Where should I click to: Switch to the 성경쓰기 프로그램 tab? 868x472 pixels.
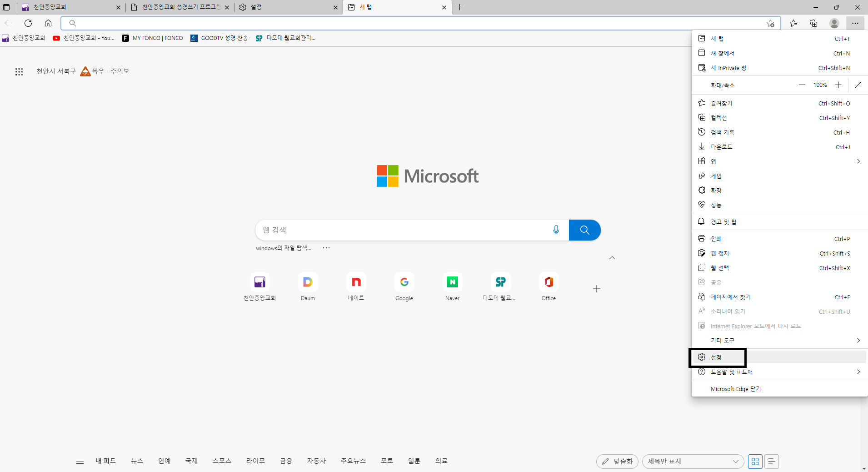click(x=179, y=7)
